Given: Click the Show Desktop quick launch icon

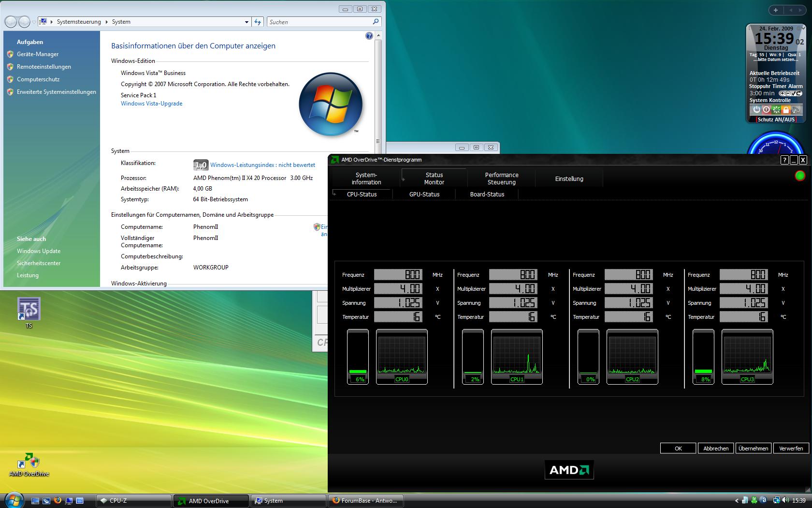Looking at the screenshot, I should tap(35, 501).
